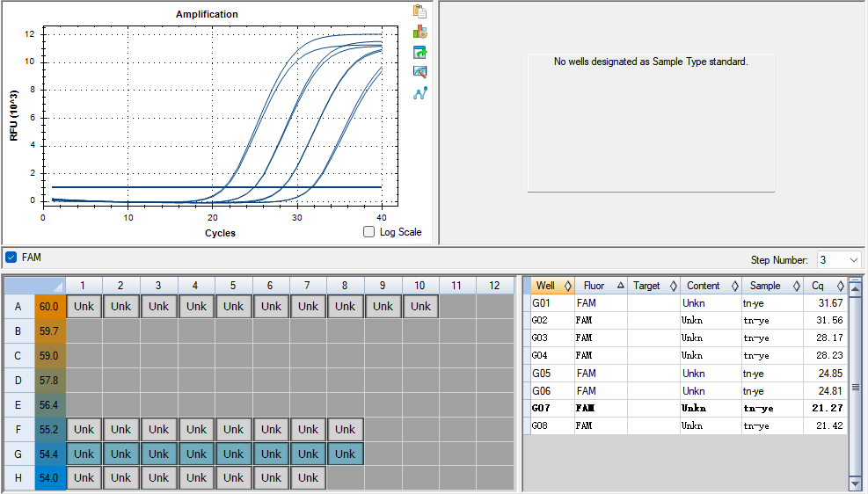This screenshot has height=494, width=868.
Task: Click the Cq value 21.27
Action: point(828,408)
